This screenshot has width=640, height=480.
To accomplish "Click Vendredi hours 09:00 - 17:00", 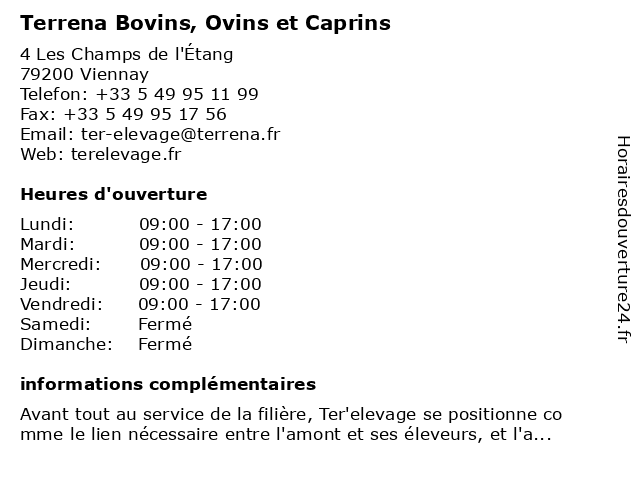I will 199,304.
